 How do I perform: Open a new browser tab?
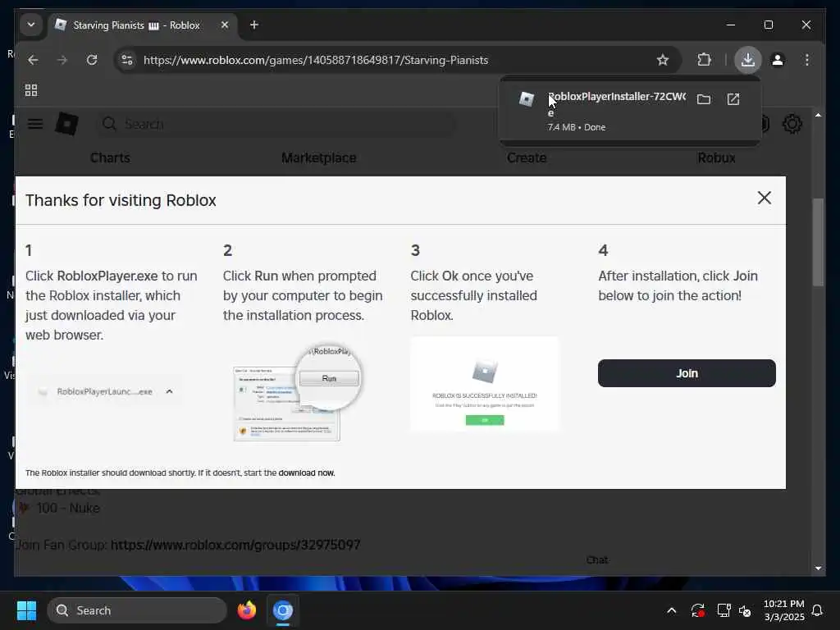pos(254,25)
